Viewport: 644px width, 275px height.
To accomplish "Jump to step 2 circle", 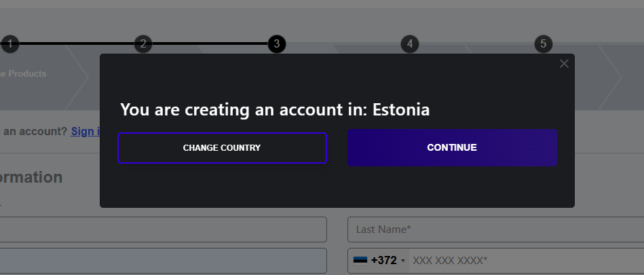I will tap(143, 44).
